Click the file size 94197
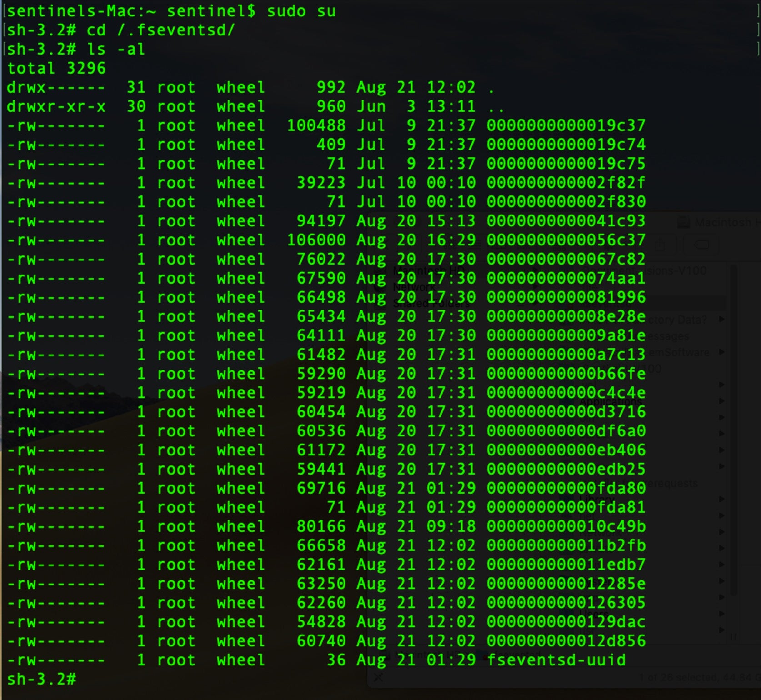This screenshot has width=761, height=700. pos(321,221)
